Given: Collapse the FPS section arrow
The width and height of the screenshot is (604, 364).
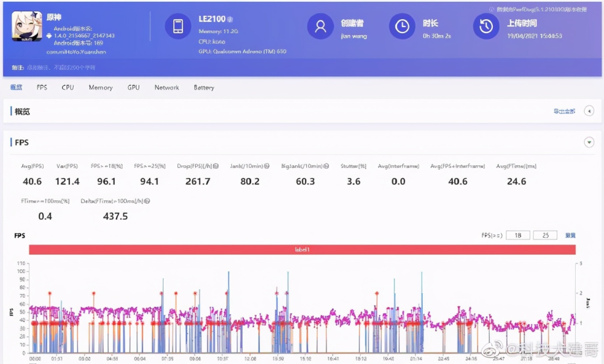Looking at the screenshot, I should [589, 142].
